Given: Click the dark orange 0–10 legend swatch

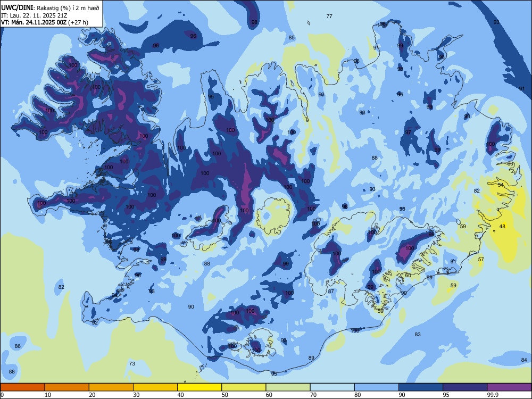Looking at the screenshot, I should (x=22, y=387).
